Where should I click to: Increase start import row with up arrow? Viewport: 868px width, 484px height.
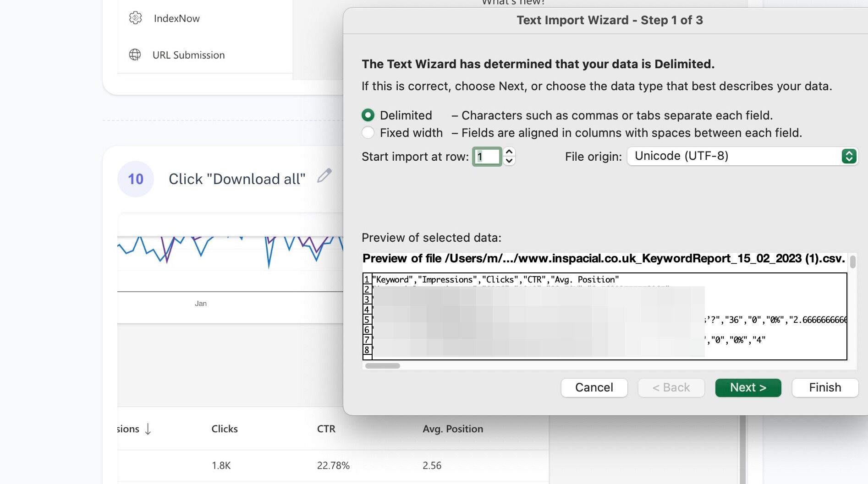pyautogui.click(x=509, y=152)
